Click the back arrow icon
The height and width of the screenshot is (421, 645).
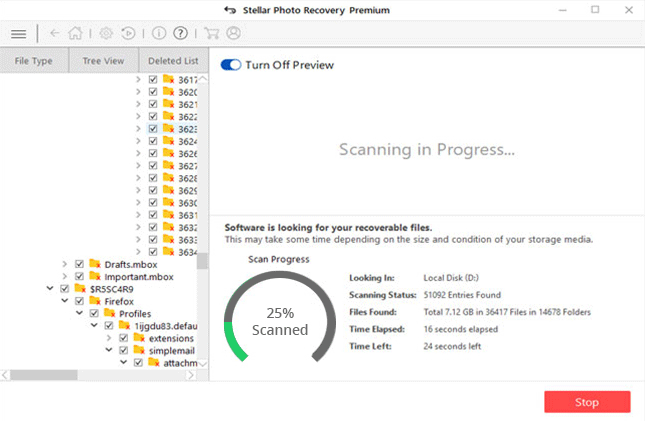[54, 33]
